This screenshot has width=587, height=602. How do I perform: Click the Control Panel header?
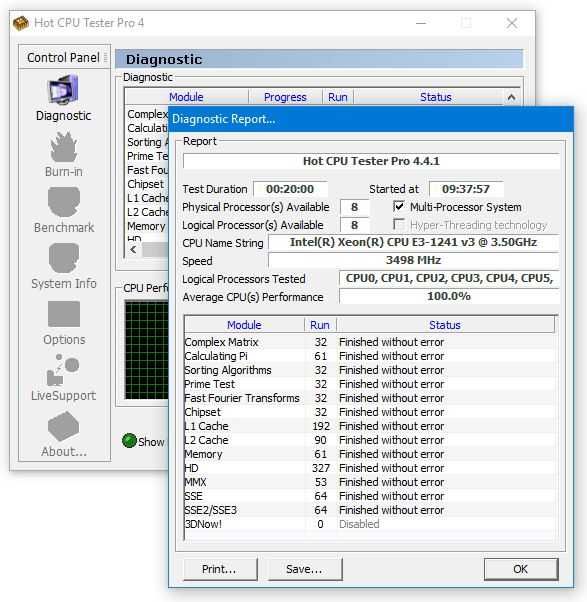pos(64,58)
